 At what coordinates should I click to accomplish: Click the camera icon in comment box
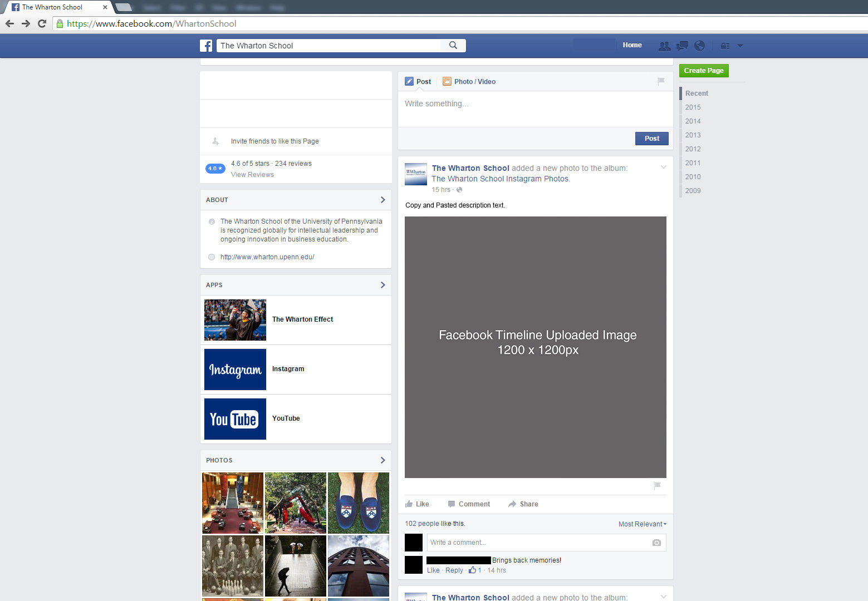coord(656,543)
